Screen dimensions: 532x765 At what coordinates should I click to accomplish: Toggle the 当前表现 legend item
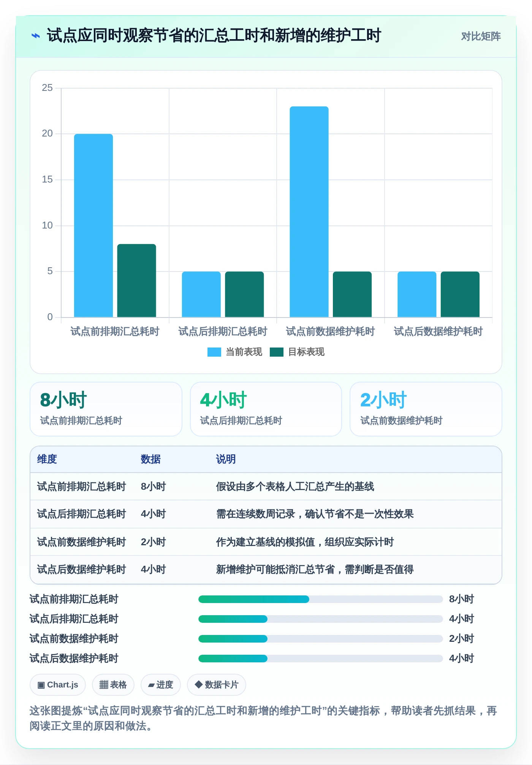(x=235, y=352)
